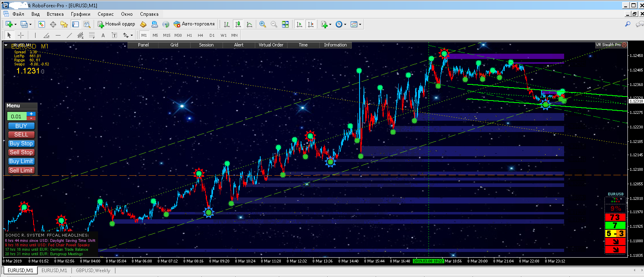
Task: Open the Periodicity clock dropdown arrow
Action: pyautogui.click(x=345, y=24)
